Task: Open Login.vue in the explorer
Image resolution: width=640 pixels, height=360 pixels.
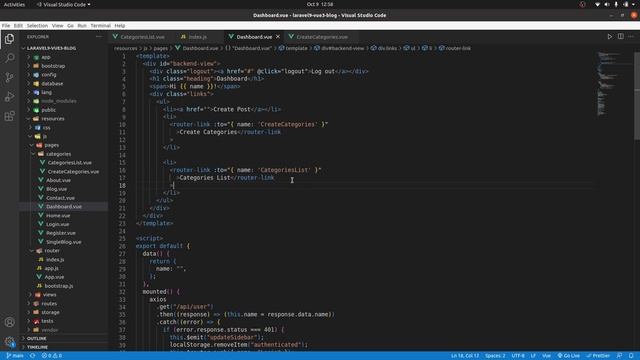Action: 57,224
